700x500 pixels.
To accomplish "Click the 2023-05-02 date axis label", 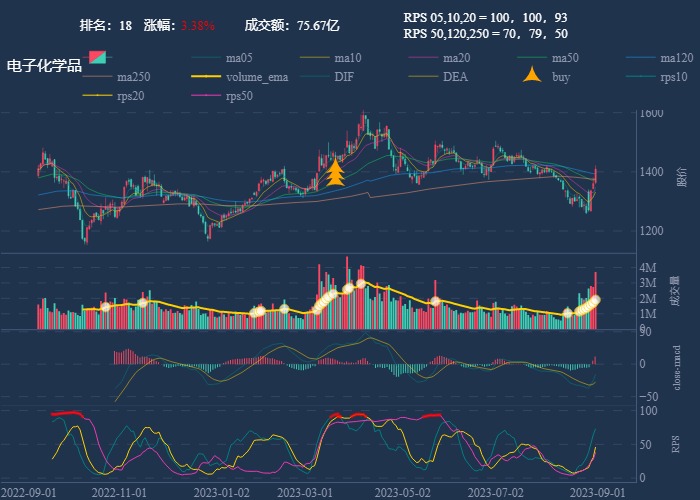I will [402, 492].
